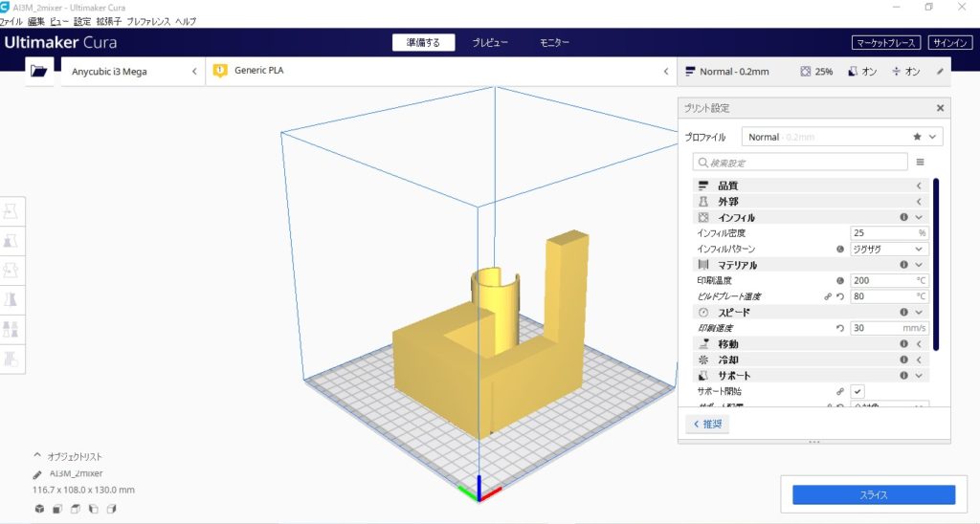Click the マーケットプレース button
Viewport: 980px width, 524px height.
click(886, 43)
